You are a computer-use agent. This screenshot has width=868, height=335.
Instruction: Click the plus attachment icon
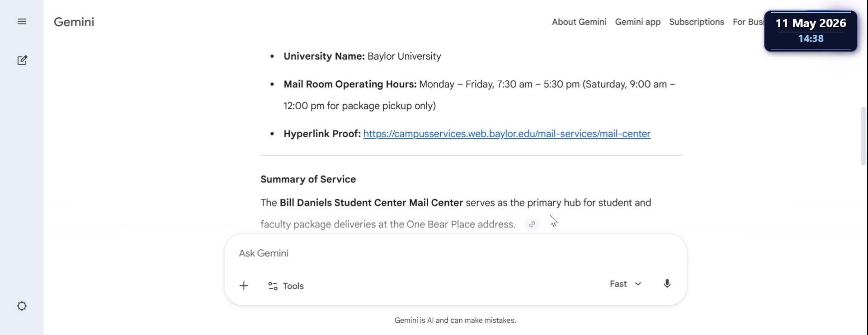click(244, 286)
